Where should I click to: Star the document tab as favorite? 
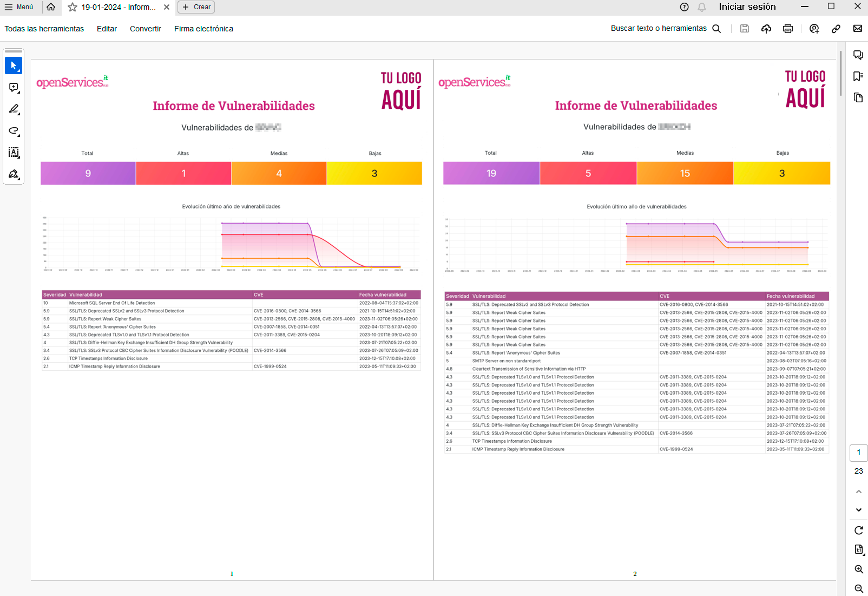(x=73, y=7)
